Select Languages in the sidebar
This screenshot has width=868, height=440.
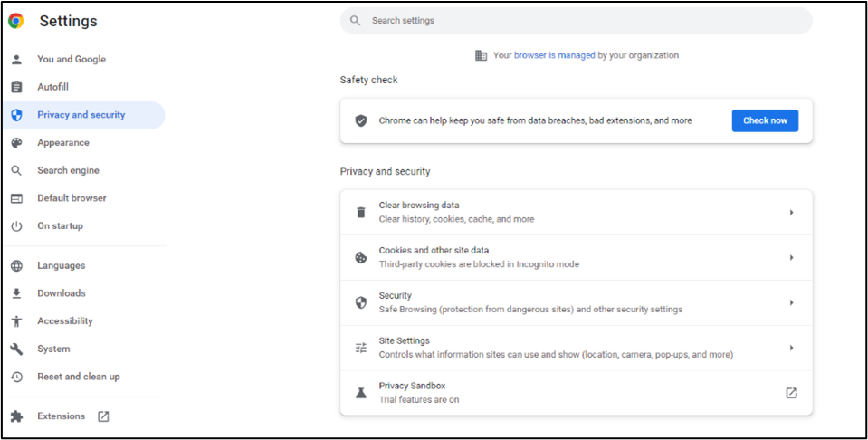61,266
